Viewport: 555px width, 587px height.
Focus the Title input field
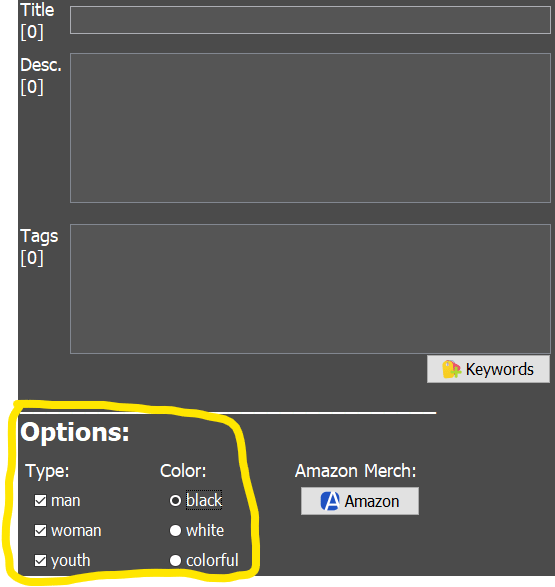point(310,20)
